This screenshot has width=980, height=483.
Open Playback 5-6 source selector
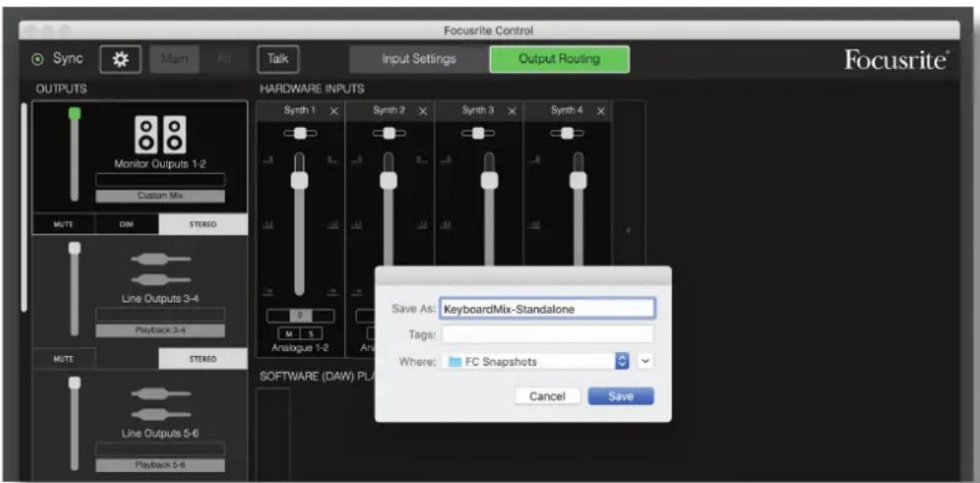click(x=160, y=465)
